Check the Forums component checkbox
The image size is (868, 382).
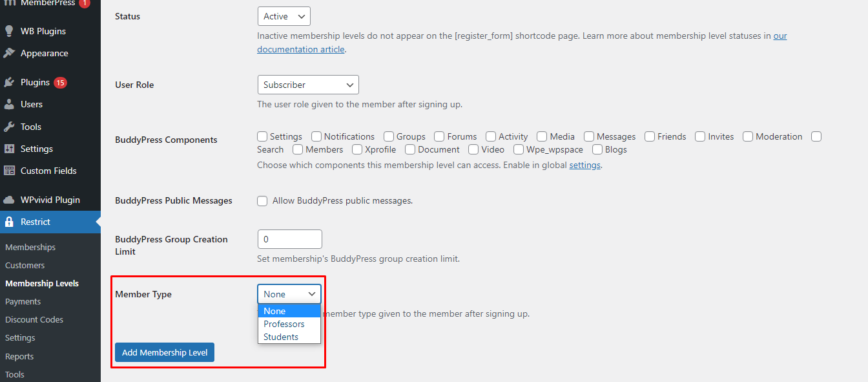pos(438,136)
